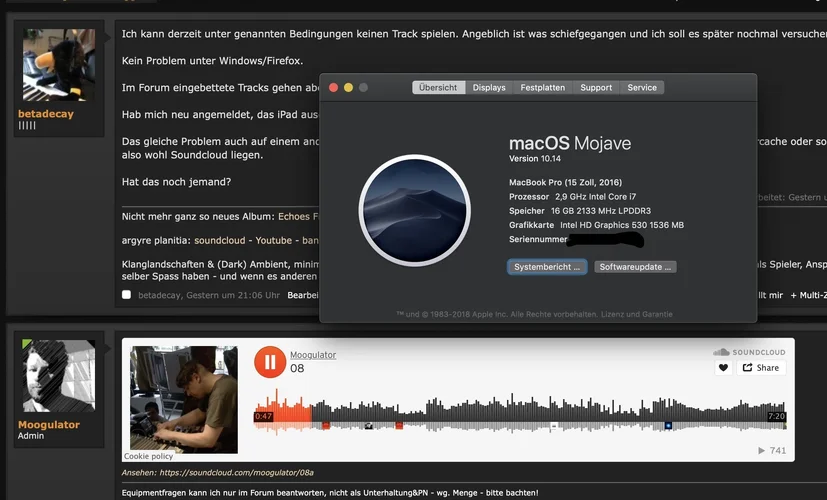Switch to the Festplatten tab
This screenshot has height=500, width=827.
coord(543,88)
